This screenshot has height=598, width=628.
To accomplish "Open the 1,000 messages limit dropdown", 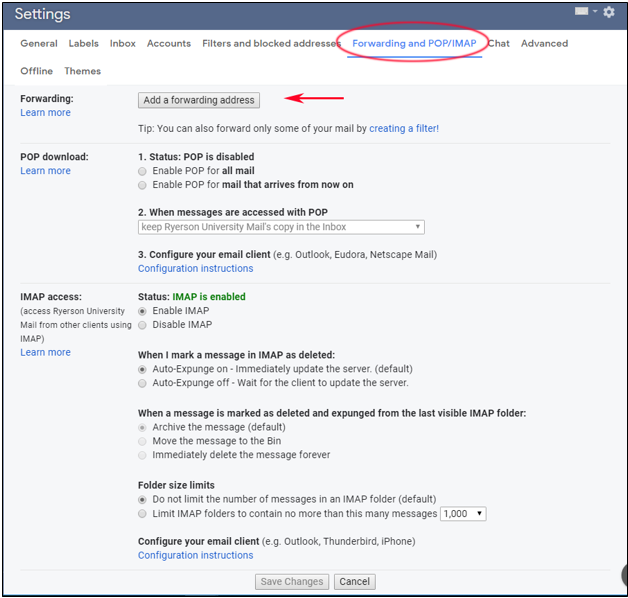I will [463, 514].
